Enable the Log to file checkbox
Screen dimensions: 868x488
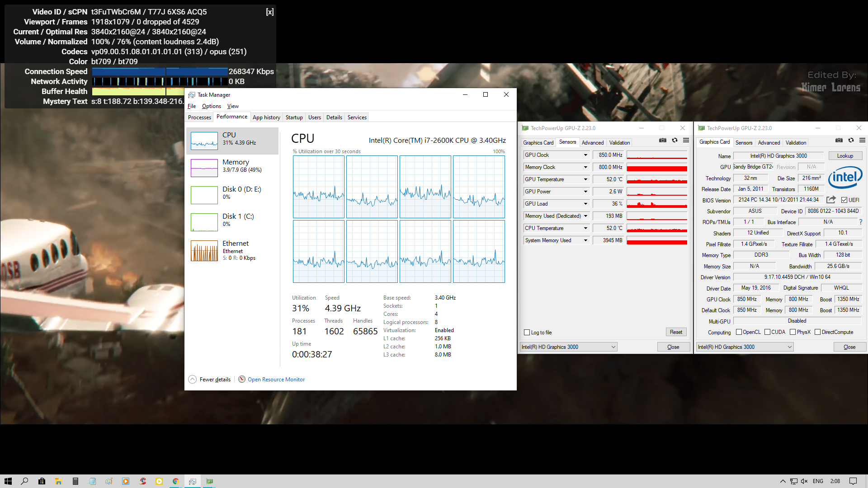coord(527,333)
